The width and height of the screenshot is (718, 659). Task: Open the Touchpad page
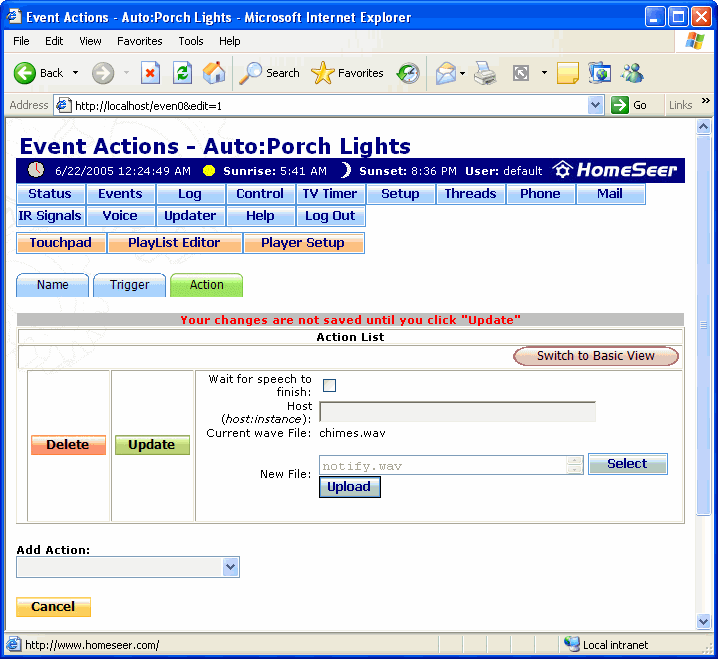61,243
